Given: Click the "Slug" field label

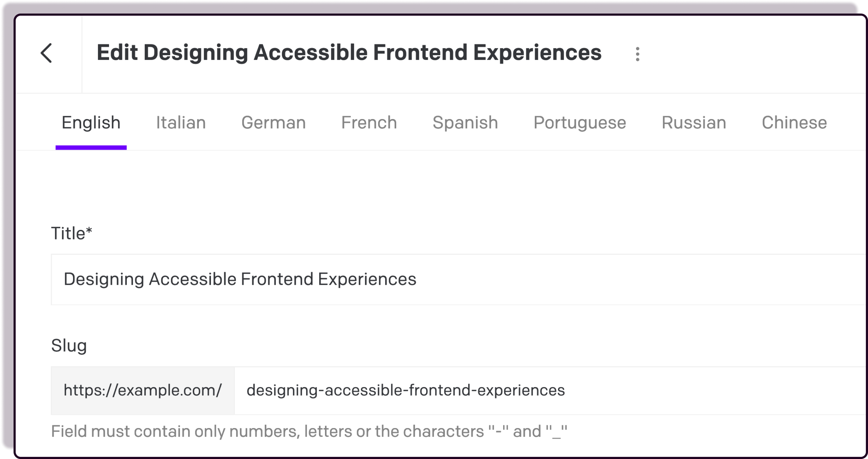Looking at the screenshot, I should (x=69, y=346).
